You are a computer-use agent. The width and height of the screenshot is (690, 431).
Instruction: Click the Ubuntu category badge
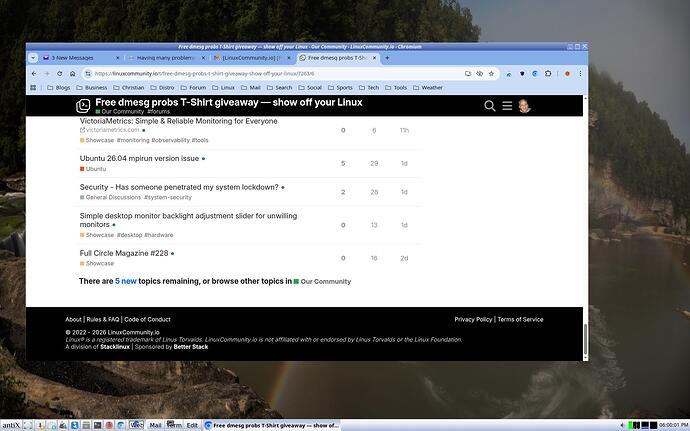coord(93,169)
